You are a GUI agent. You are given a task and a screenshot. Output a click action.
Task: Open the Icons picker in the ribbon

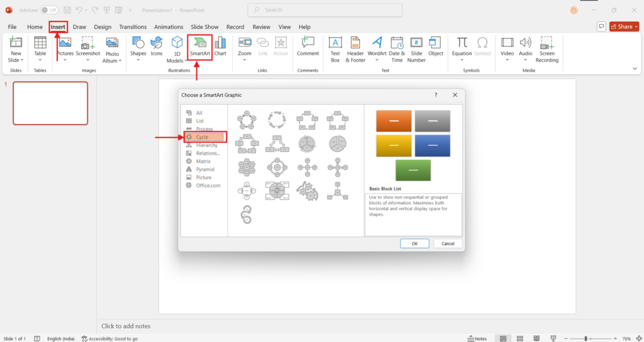(x=157, y=47)
